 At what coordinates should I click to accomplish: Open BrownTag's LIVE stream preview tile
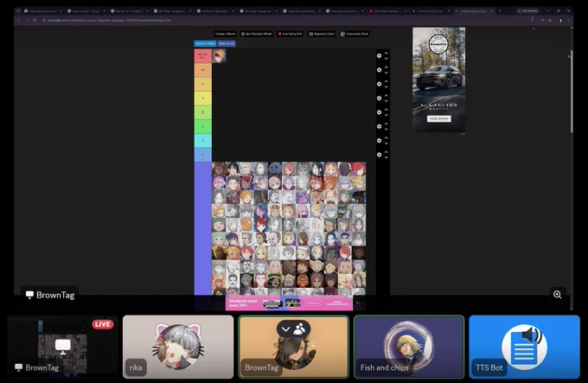click(x=62, y=347)
